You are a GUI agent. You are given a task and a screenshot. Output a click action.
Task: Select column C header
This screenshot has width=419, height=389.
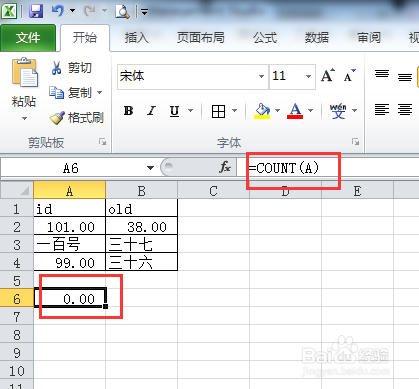[213, 191]
